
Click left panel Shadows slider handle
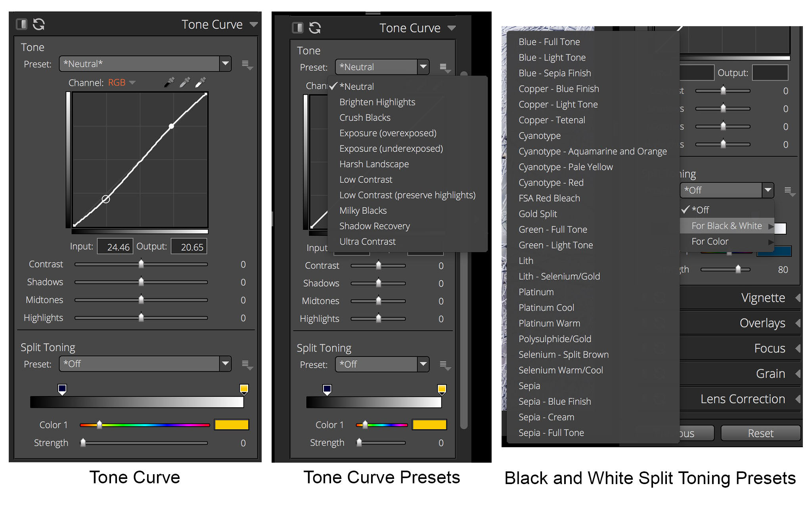[x=141, y=282]
